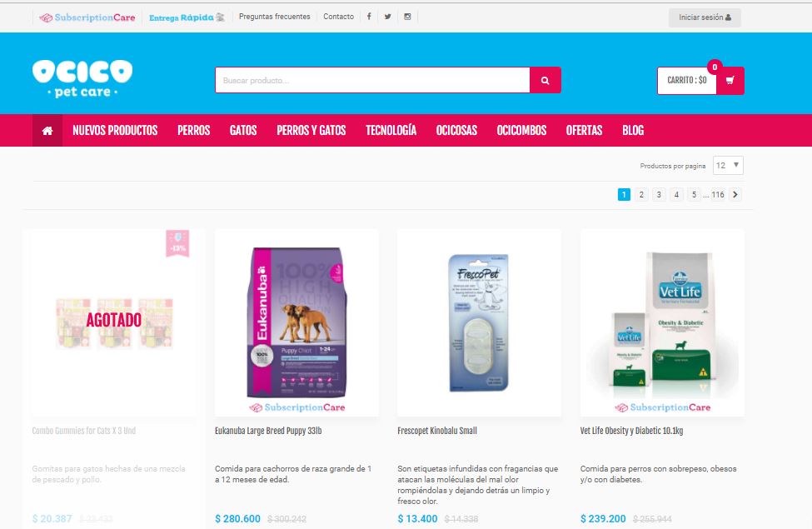
Task: Open the shopping cart icon
Action: [730, 80]
